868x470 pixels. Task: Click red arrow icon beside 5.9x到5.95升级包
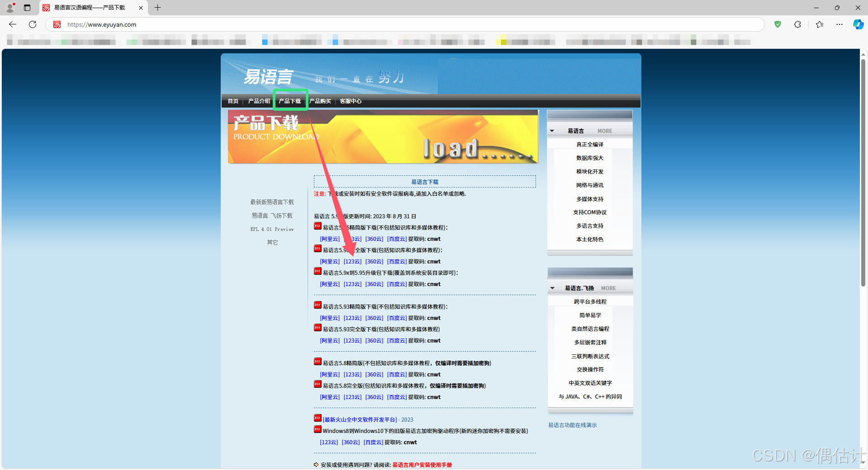coord(318,271)
